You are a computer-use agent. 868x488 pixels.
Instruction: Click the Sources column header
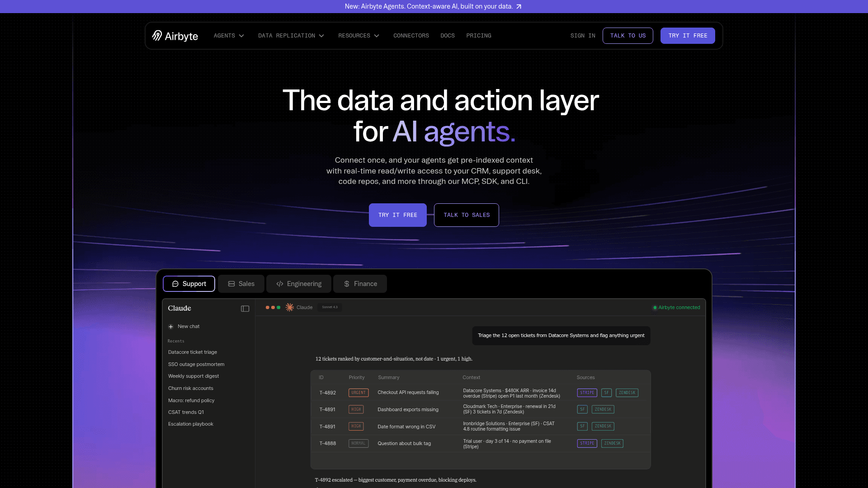click(585, 378)
